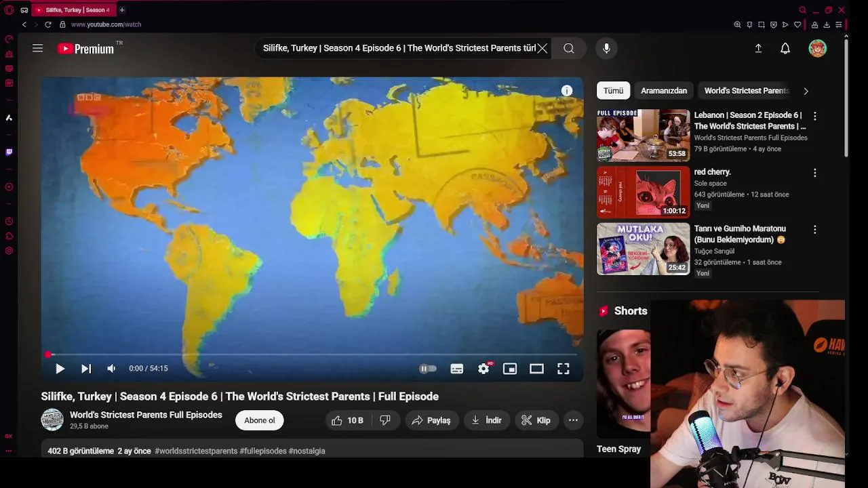Enter fullscreen mode
Image resolution: width=868 pixels, height=488 pixels.
click(563, 369)
